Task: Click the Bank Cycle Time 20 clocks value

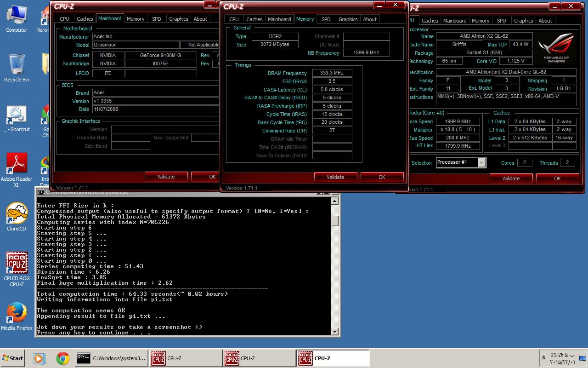Action: (332, 122)
